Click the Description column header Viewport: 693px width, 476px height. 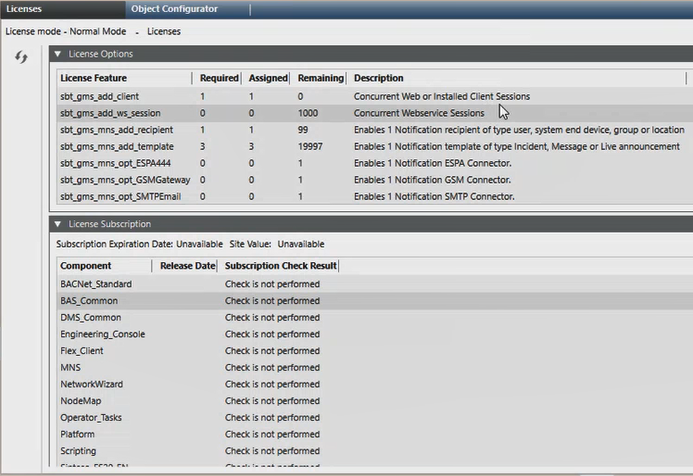pos(379,78)
